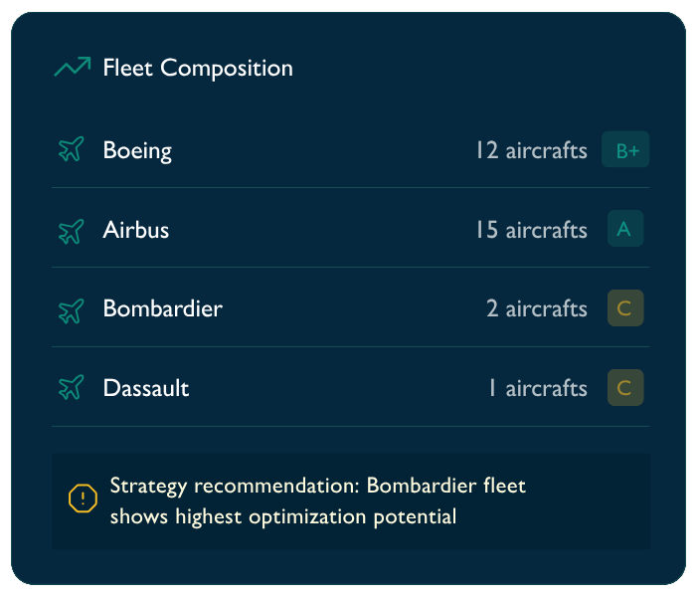Select the C rating badge for Bombardier
This screenshot has width=700, height=597.
(x=625, y=307)
